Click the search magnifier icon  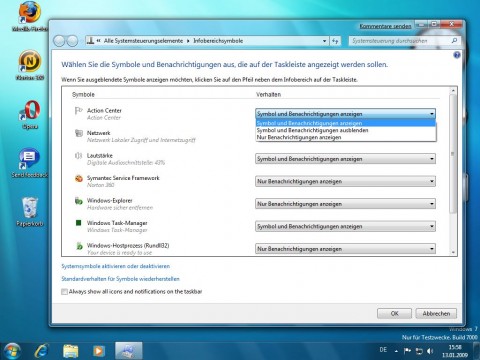pyautogui.click(x=454, y=41)
